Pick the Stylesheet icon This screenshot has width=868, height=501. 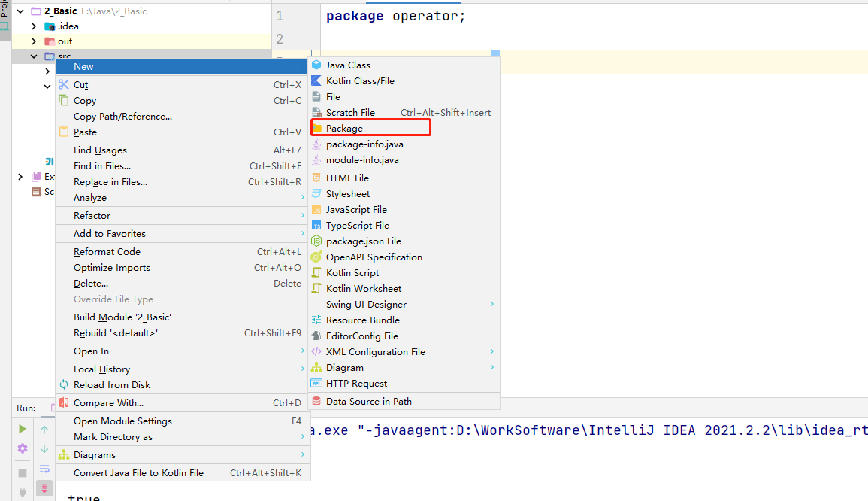point(316,193)
